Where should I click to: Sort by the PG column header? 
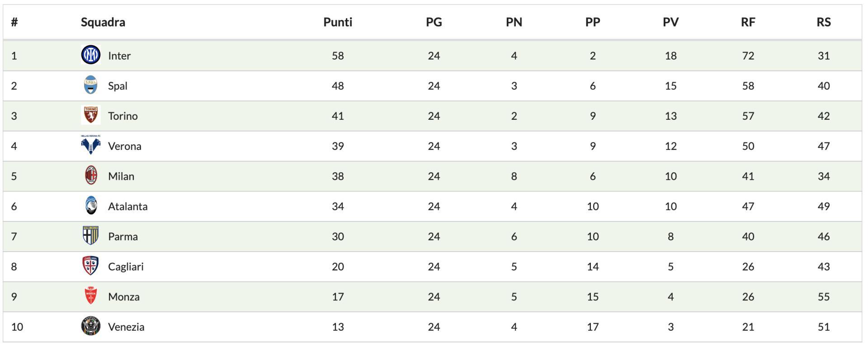[x=434, y=22]
